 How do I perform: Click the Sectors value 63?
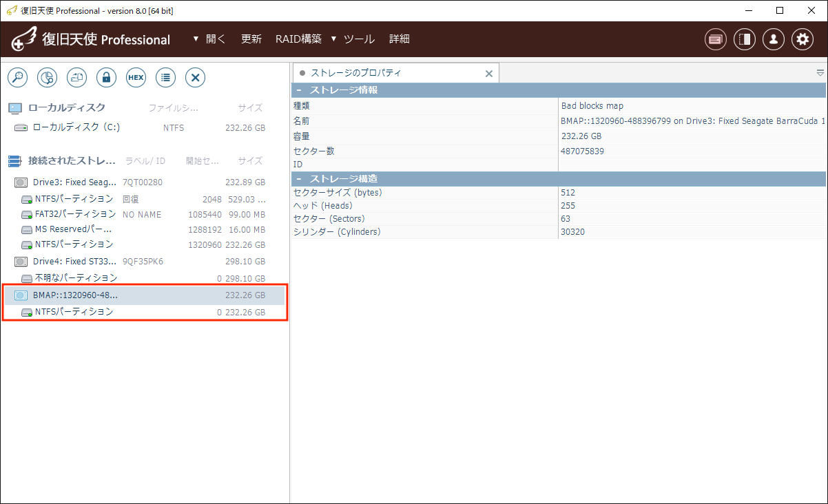pos(566,219)
